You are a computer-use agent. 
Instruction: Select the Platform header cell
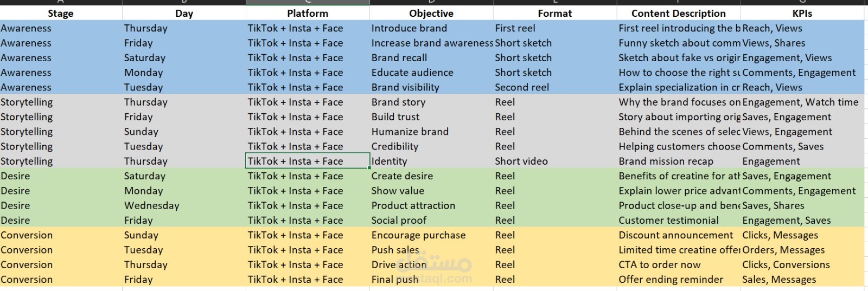click(x=308, y=13)
